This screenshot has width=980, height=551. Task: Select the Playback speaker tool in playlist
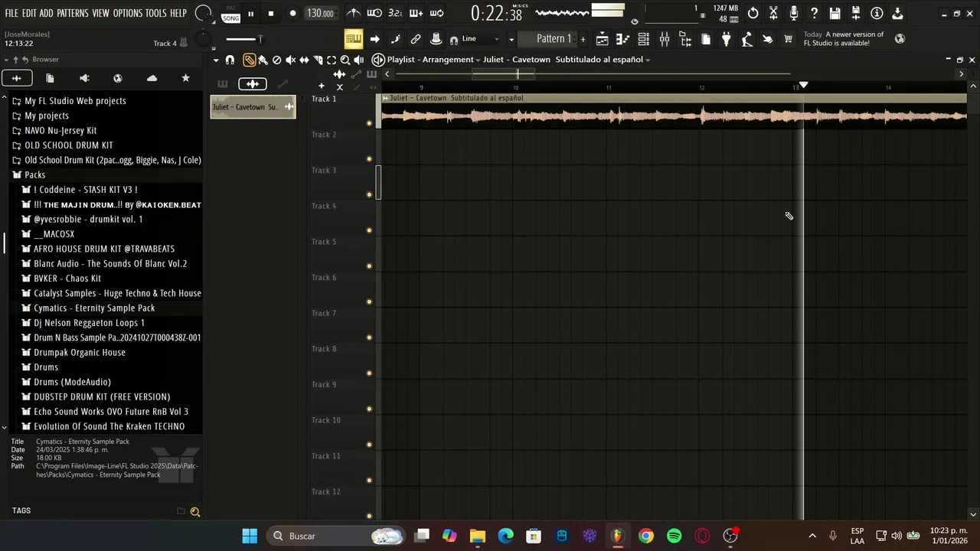(x=359, y=60)
